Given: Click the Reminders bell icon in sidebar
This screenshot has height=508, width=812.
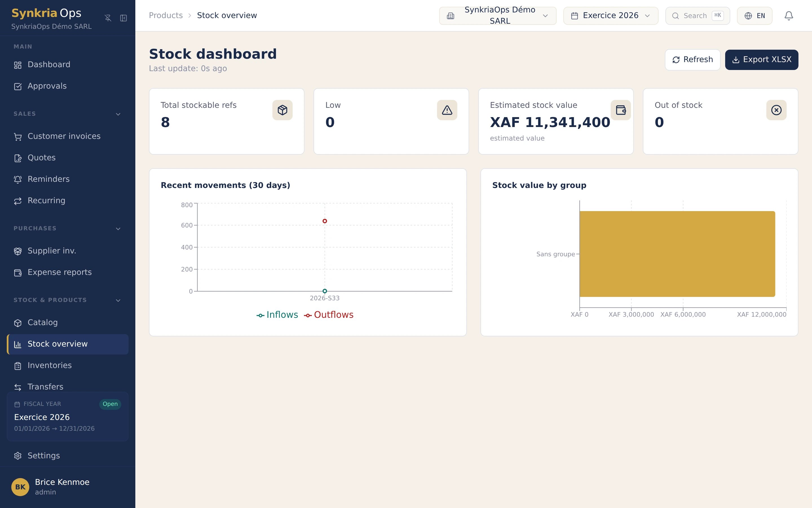Looking at the screenshot, I should [x=18, y=179].
